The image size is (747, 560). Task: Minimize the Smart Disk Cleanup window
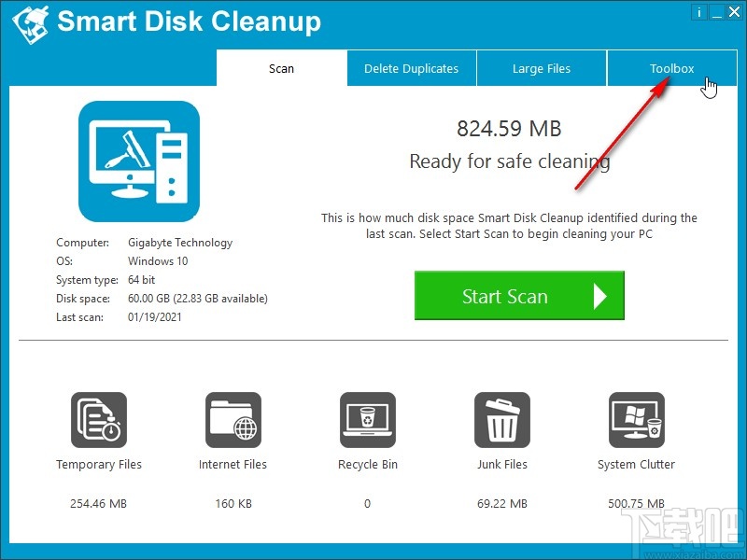click(716, 12)
